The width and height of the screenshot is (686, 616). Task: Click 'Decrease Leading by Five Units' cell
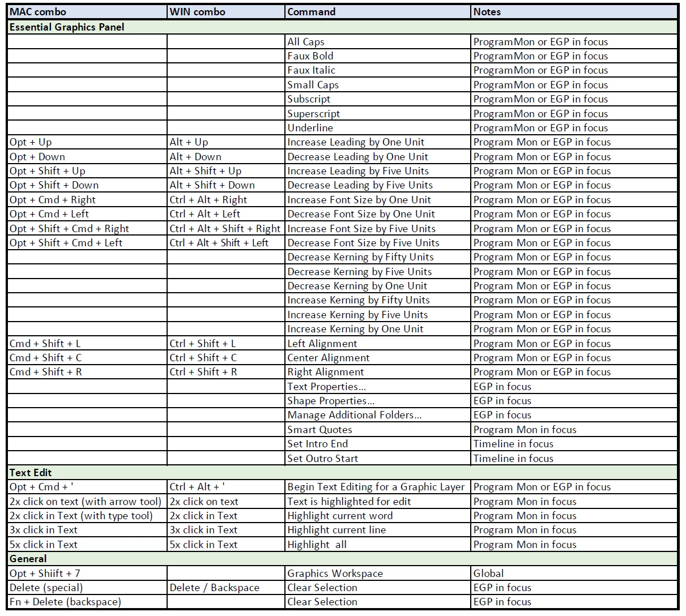tap(378, 185)
